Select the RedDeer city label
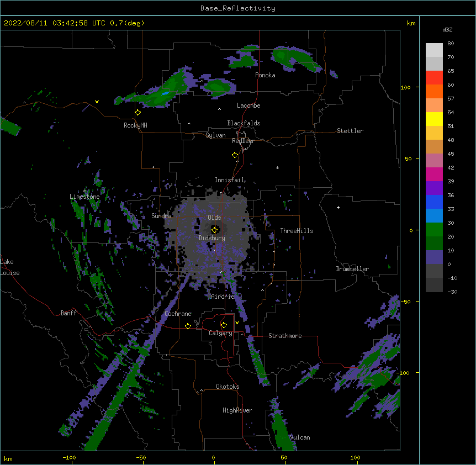 coord(243,141)
